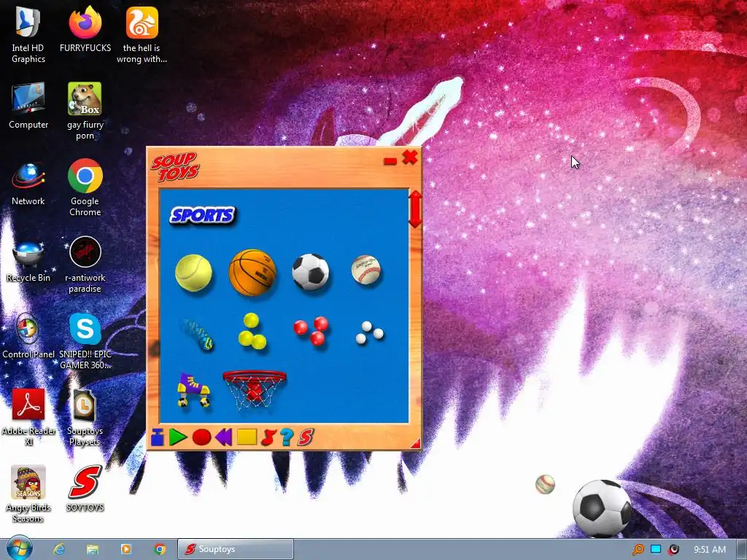Click the orange magnifier tray icon
The image size is (747, 560).
(638, 550)
